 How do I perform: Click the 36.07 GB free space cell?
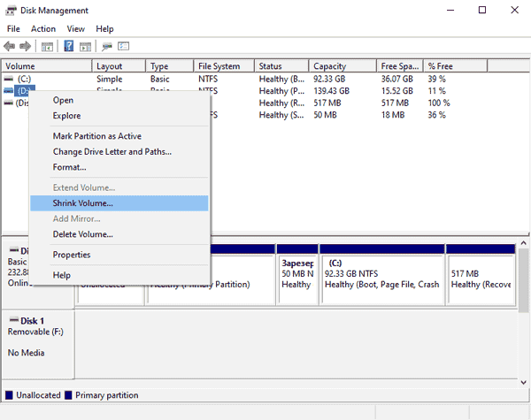tap(396, 80)
